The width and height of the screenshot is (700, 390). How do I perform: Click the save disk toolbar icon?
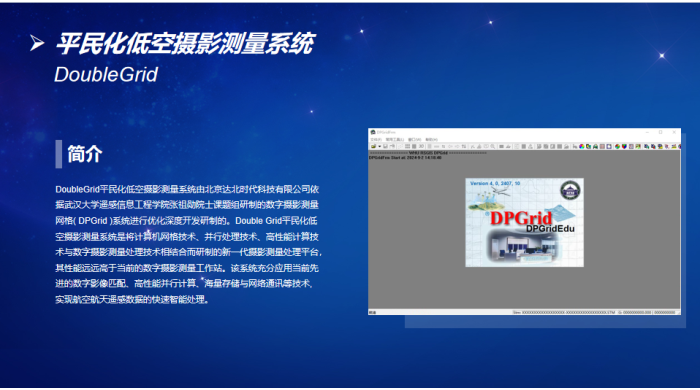pos(385,146)
